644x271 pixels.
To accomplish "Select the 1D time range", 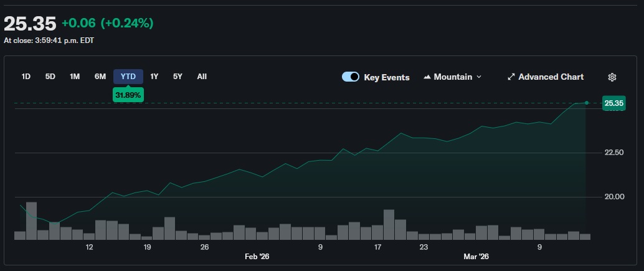I will [26, 77].
